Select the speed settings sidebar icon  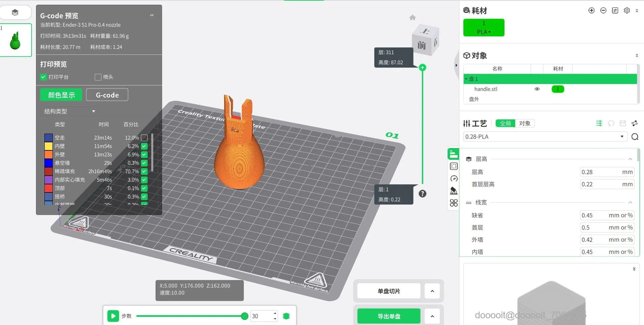(x=454, y=178)
